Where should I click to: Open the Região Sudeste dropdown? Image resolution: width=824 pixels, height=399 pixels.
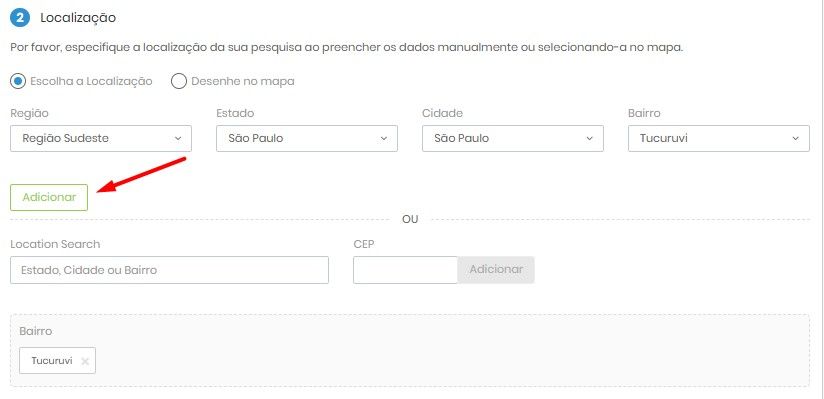click(x=101, y=138)
